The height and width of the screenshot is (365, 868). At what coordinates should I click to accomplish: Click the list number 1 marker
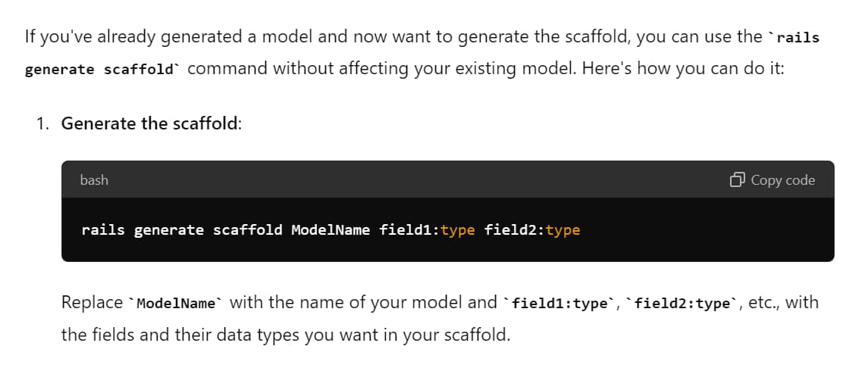coord(43,123)
